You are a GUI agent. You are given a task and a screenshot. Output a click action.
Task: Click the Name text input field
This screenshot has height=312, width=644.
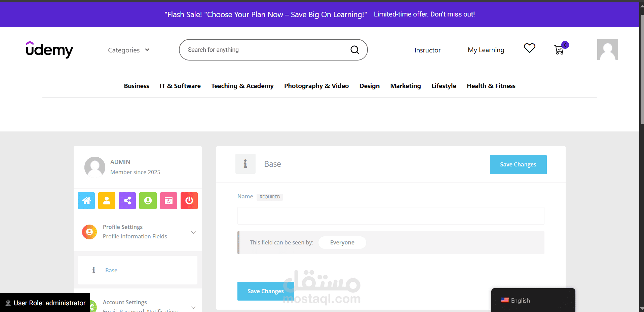tap(391, 216)
